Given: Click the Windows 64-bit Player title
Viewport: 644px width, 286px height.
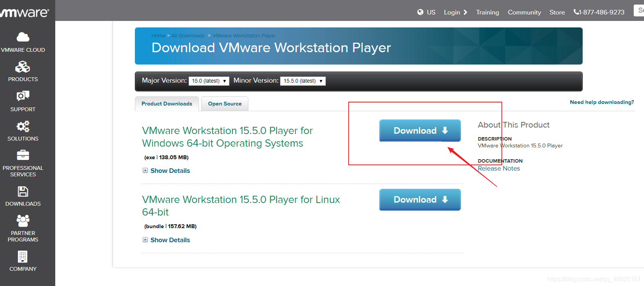Looking at the screenshot, I should 227,137.
